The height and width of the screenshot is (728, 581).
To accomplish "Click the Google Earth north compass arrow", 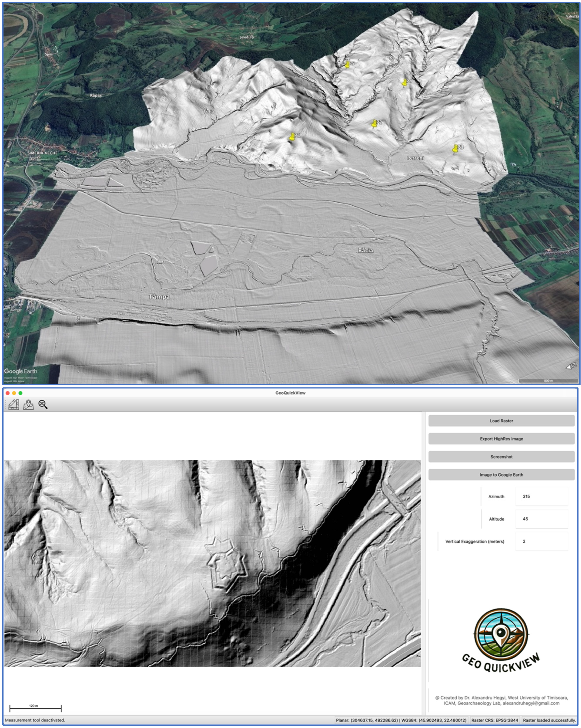I will point(571,366).
